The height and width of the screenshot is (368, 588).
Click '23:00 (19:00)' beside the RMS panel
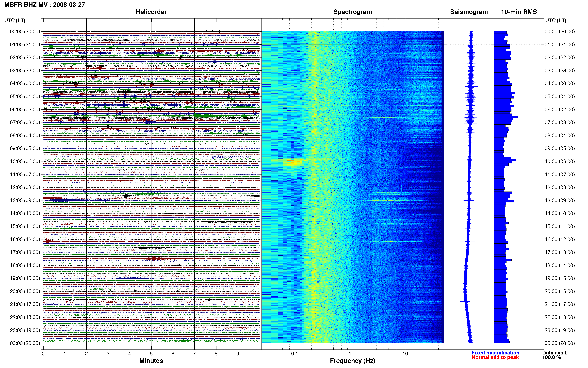[560, 330]
